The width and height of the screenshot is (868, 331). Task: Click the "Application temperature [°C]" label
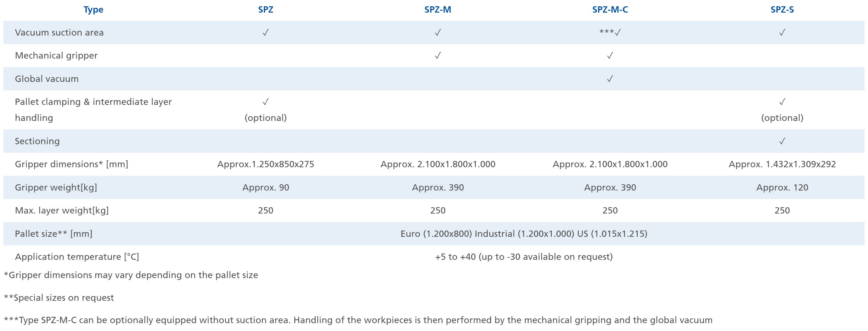[x=77, y=257]
